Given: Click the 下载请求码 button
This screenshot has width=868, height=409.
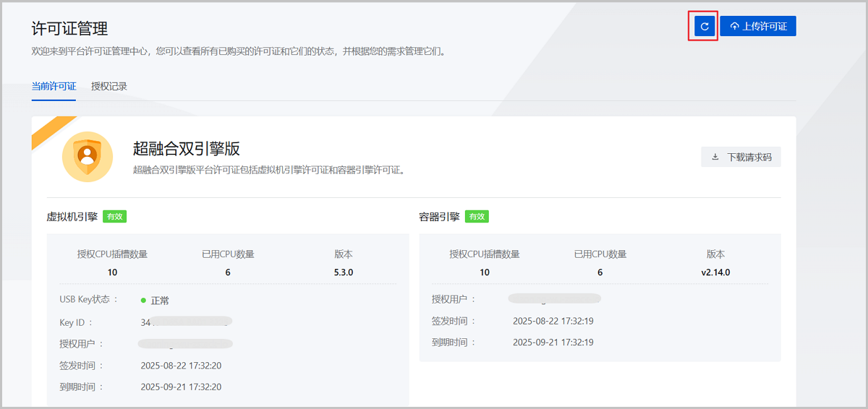Looking at the screenshot, I should [741, 157].
